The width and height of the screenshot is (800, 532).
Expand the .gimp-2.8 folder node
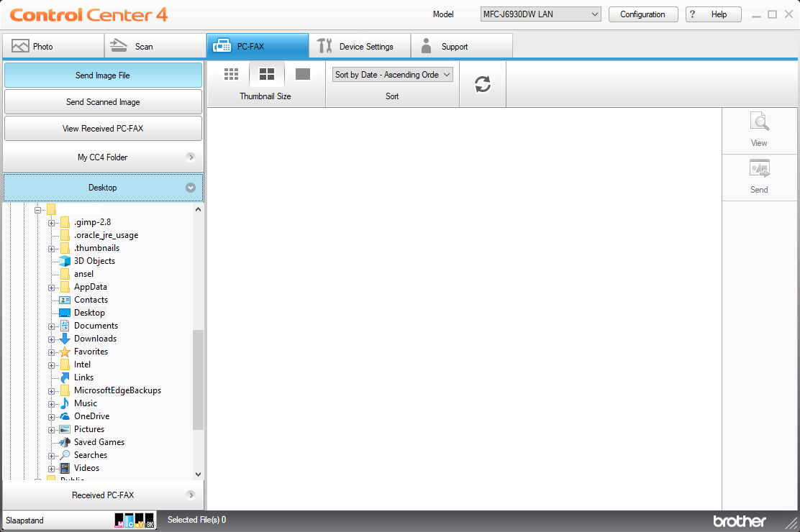click(x=51, y=223)
